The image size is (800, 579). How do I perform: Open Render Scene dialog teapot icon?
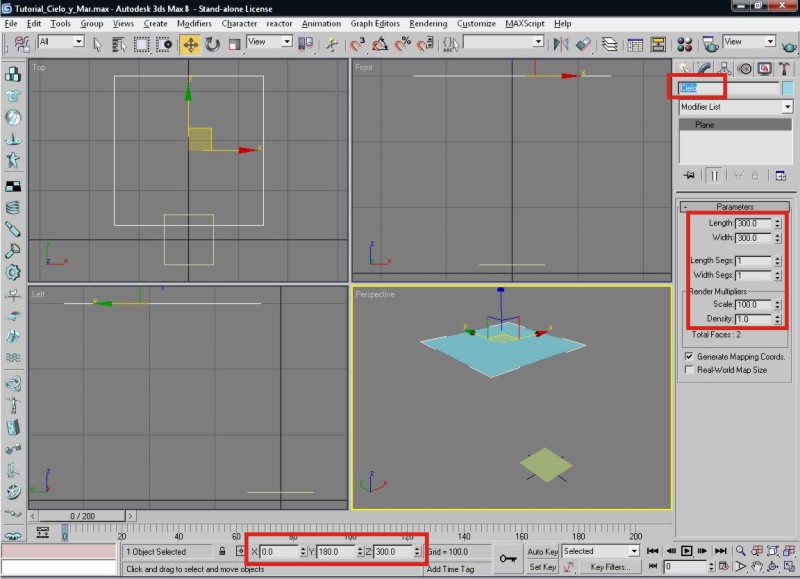tap(710, 45)
